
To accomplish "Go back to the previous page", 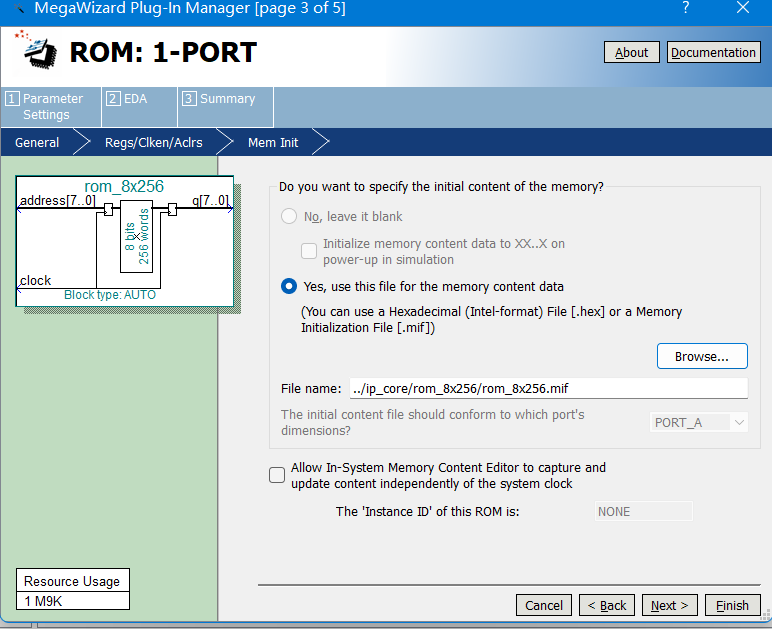I will click(607, 605).
